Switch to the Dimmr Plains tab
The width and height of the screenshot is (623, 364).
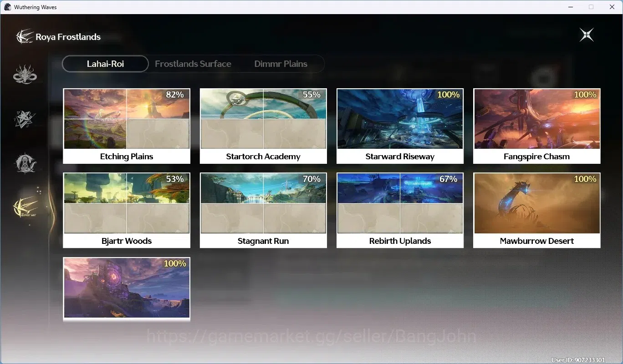tap(281, 64)
